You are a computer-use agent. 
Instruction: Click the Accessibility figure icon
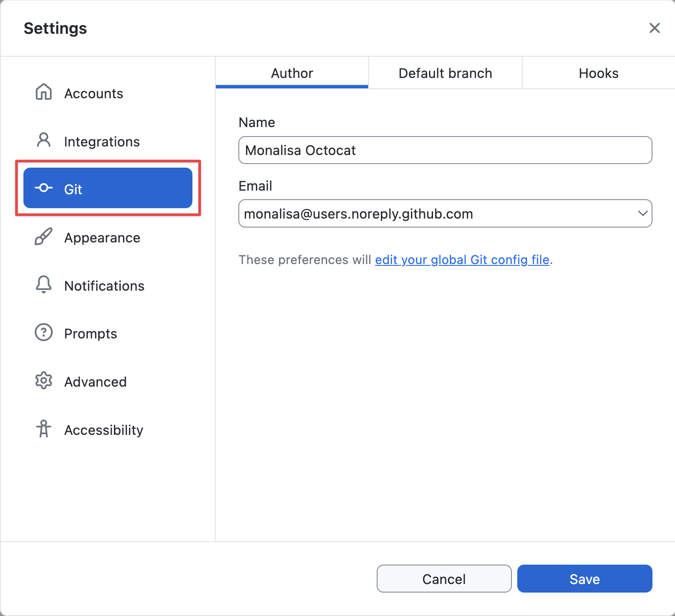(43, 429)
